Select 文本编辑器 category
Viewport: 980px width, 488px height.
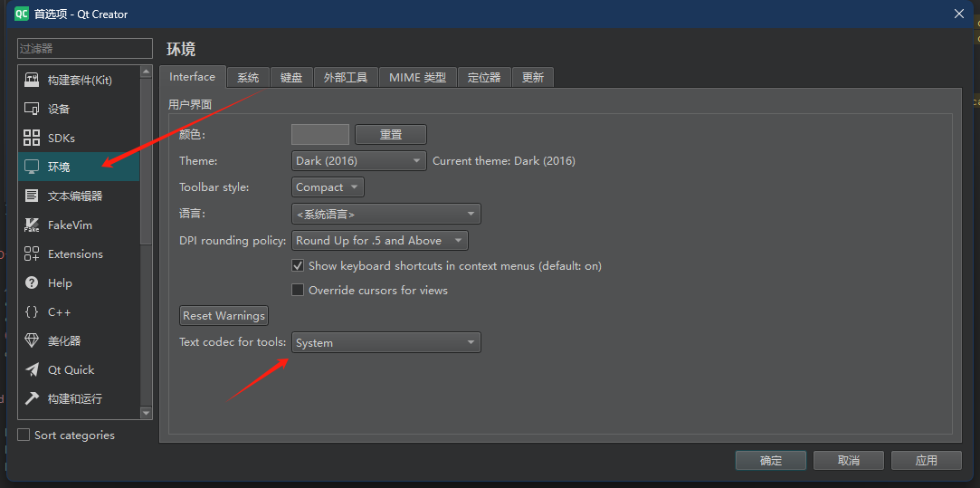tap(79, 196)
